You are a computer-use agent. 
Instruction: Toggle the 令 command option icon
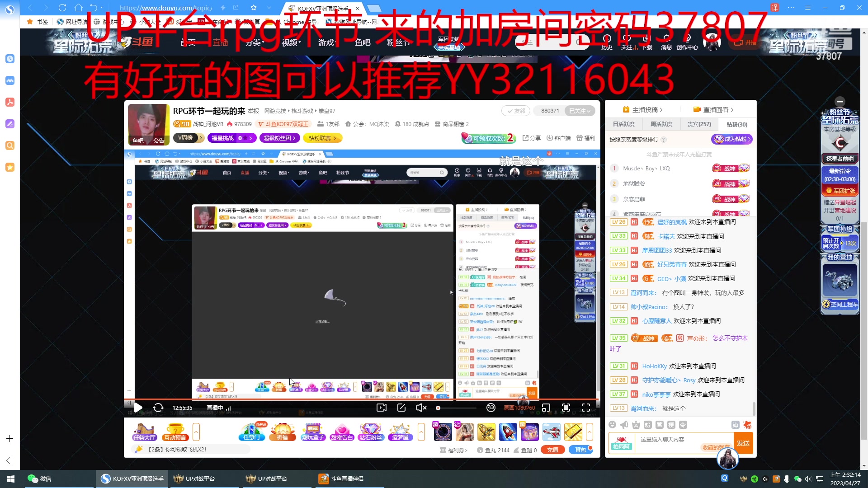pos(683,425)
